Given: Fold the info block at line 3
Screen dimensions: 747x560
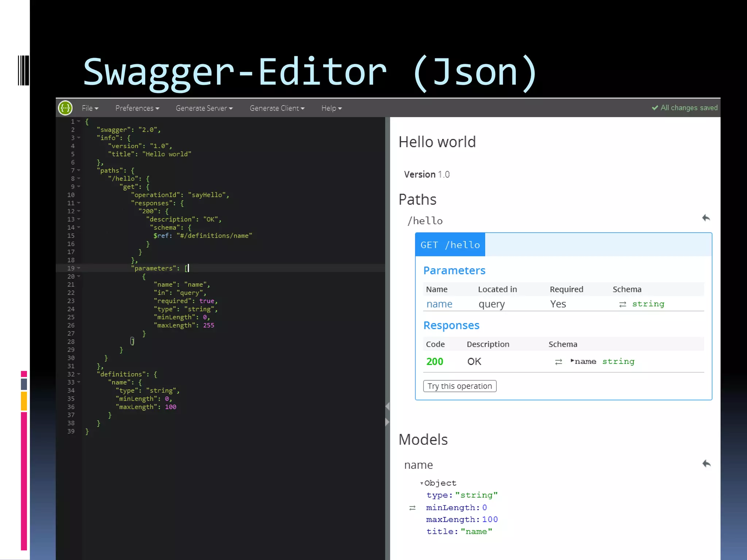Looking at the screenshot, I should (x=78, y=138).
